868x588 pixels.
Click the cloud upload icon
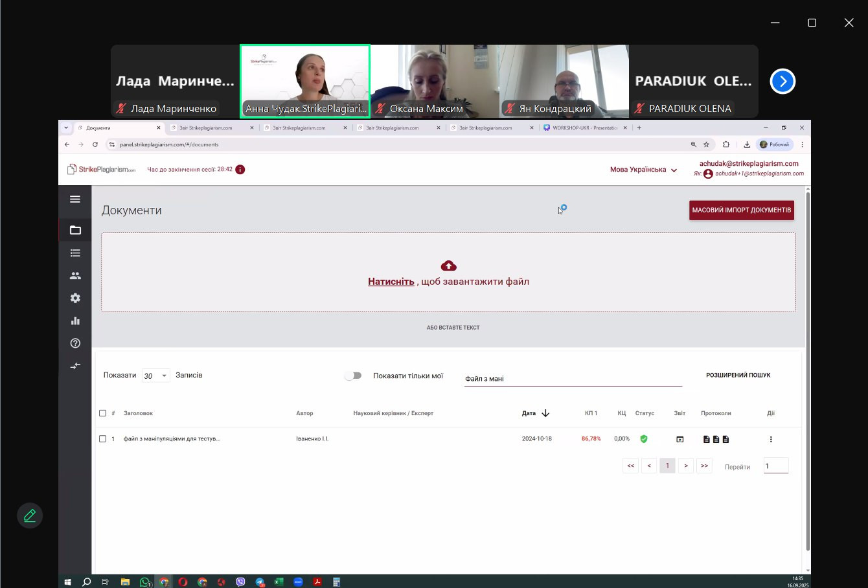448,266
